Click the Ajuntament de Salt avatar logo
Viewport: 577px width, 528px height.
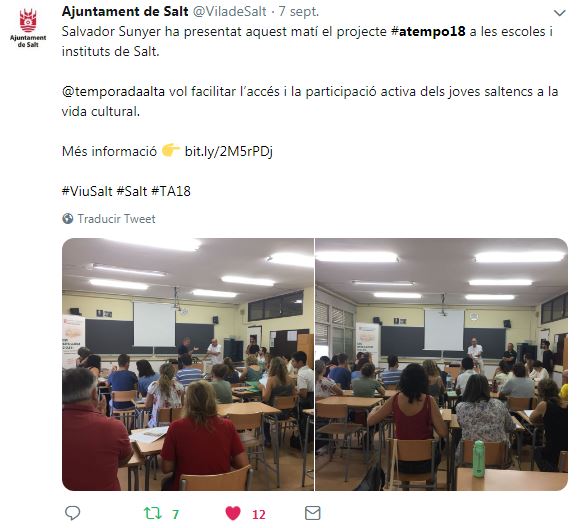(28, 28)
